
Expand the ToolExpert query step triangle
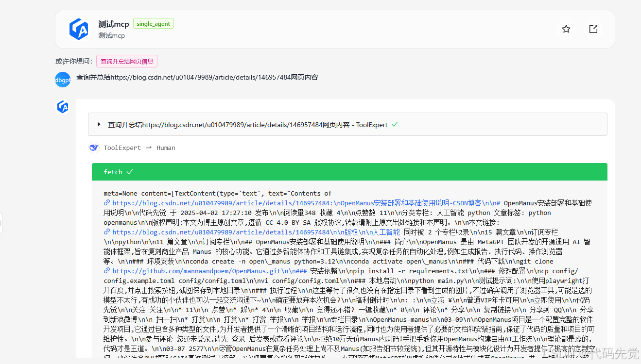coord(99,125)
